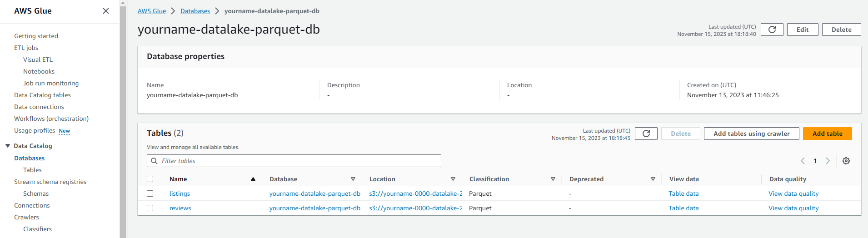
Task: Close the AWS Glue side navigation panel
Action: (x=106, y=11)
